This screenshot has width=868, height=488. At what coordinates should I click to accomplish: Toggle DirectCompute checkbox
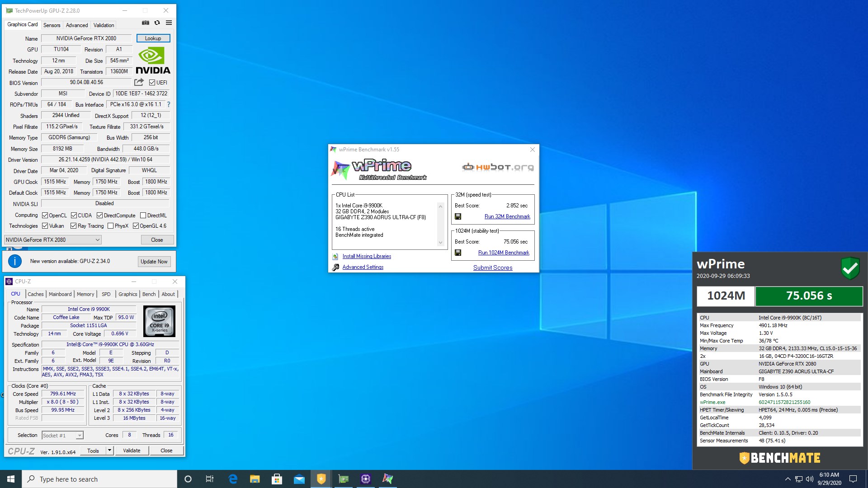pyautogui.click(x=99, y=216)
